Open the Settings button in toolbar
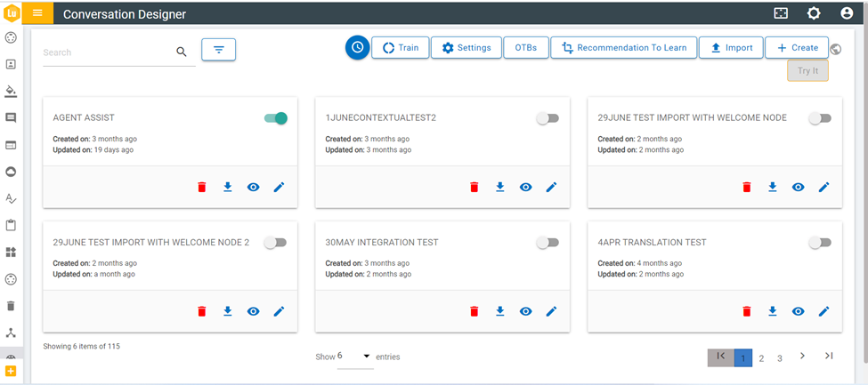The image size is (868, 385). pos(466,48)
